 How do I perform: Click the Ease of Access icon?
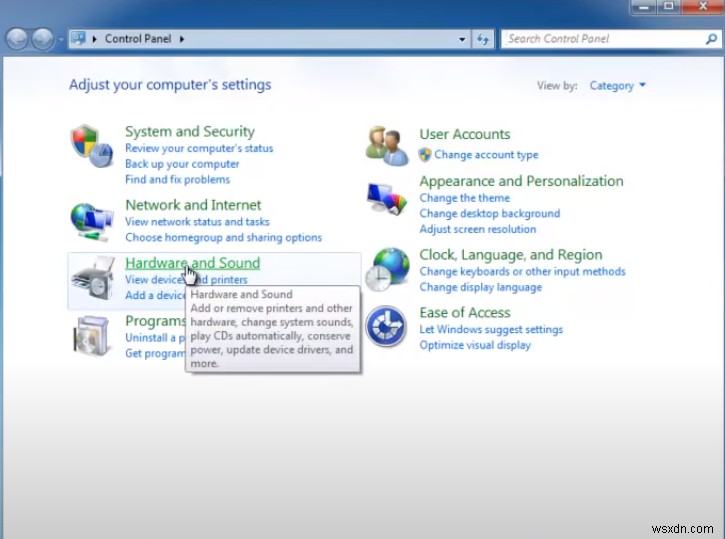386,327
